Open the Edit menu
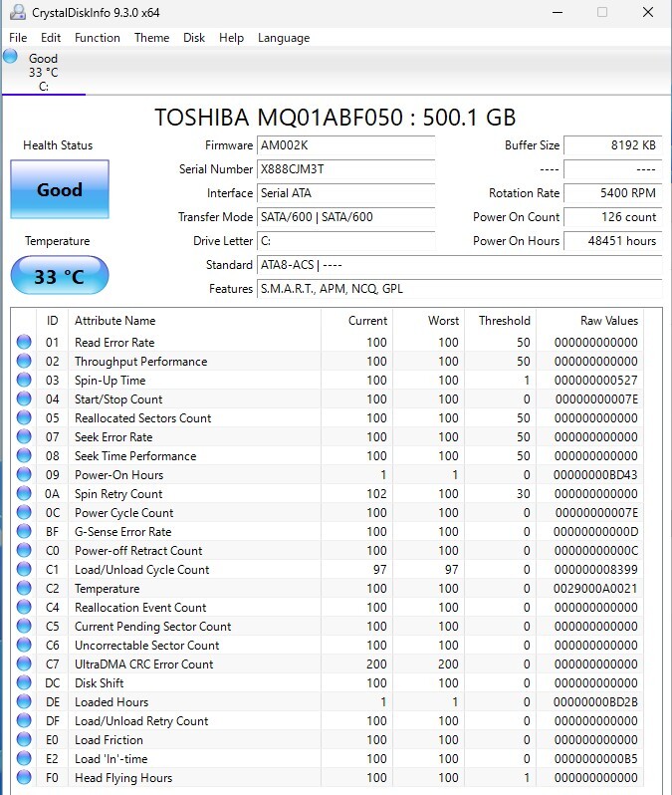The height and width of the screenshot is (795, 672). (51, 38)
